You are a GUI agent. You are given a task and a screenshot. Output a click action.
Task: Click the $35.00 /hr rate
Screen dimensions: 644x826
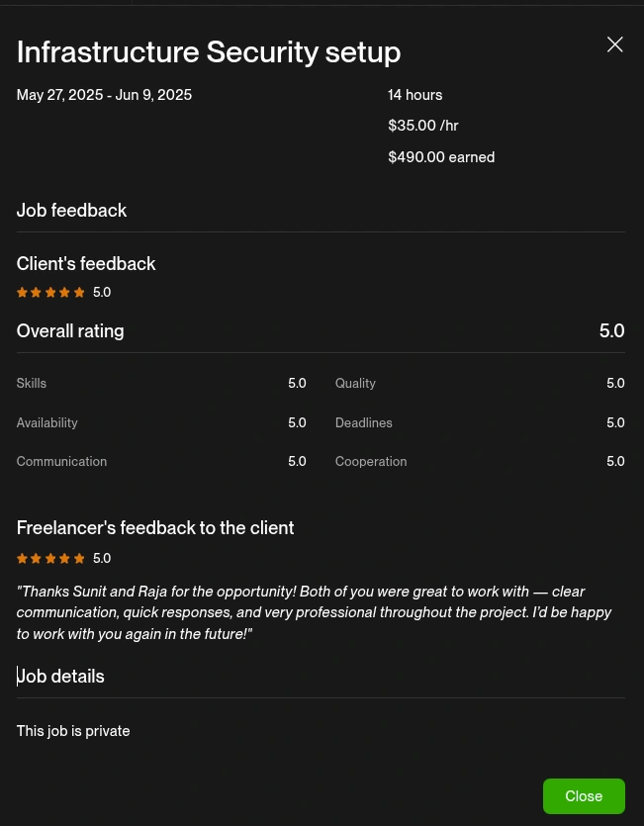click(423, 126)
